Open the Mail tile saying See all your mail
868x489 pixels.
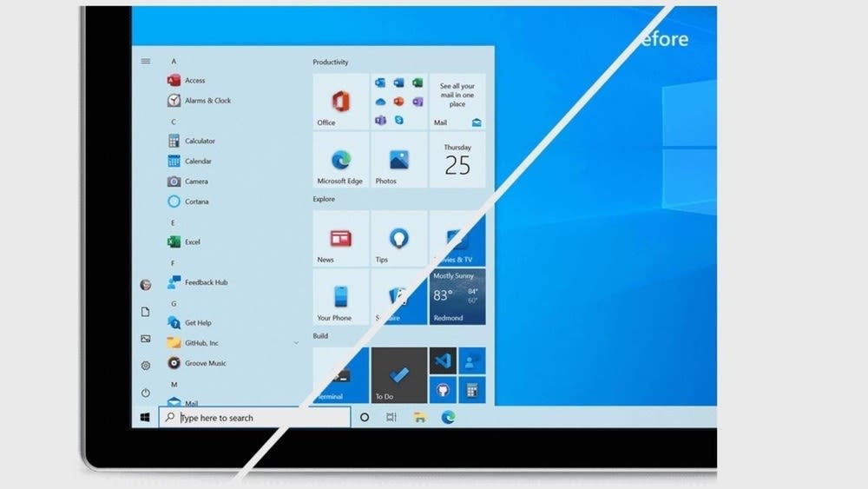pyautogui.click(x=457, y=102)
